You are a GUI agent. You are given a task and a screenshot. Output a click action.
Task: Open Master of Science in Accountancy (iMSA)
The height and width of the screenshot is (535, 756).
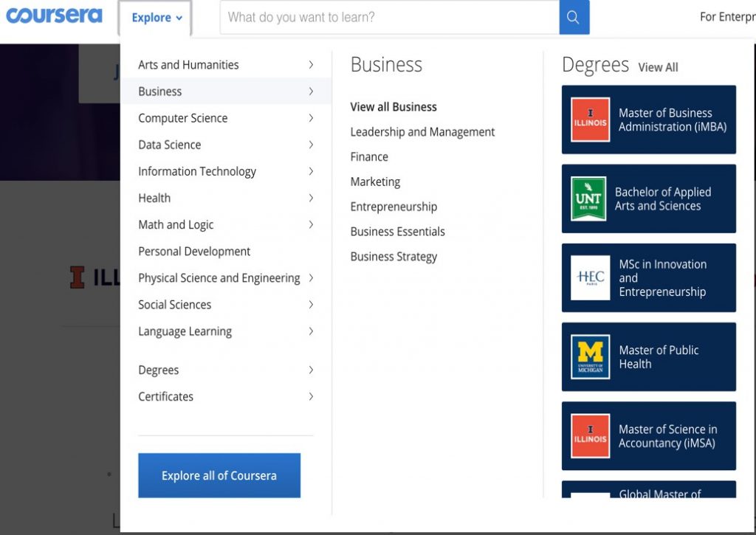648,435
